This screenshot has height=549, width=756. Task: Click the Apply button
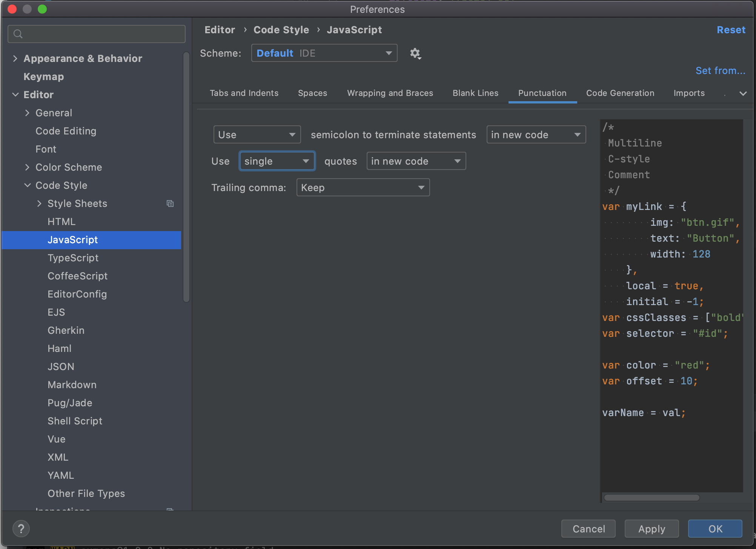pos(652,529)
